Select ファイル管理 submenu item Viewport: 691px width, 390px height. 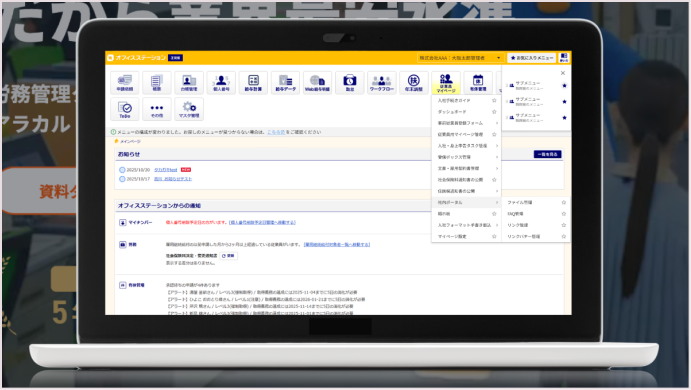(520, 202)
